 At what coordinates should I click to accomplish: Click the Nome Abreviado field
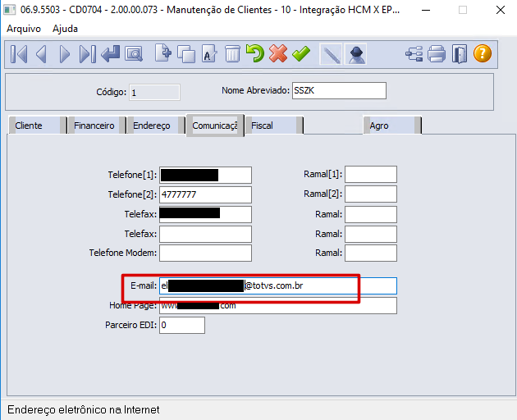[x=339, y=91]
